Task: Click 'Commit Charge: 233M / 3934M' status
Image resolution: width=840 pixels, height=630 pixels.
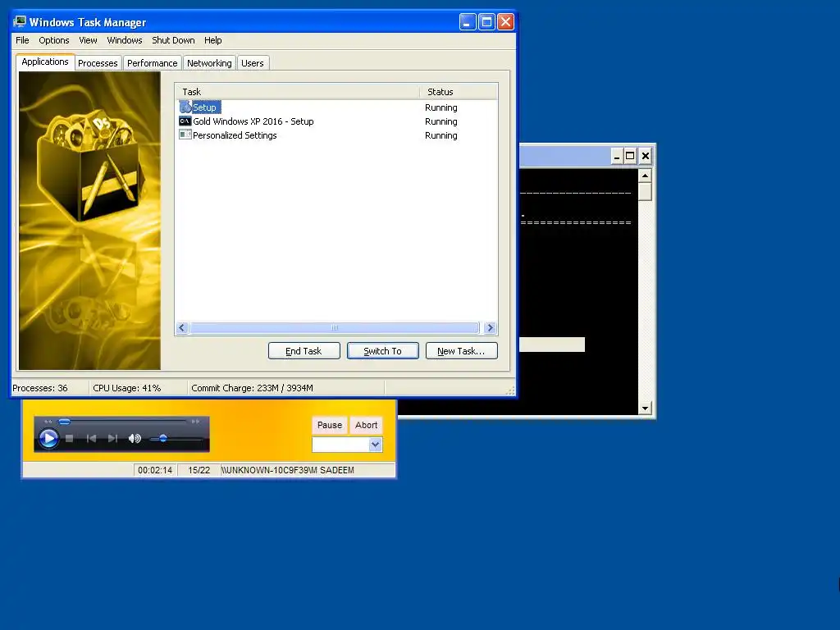Action: [x=252, y=388]
